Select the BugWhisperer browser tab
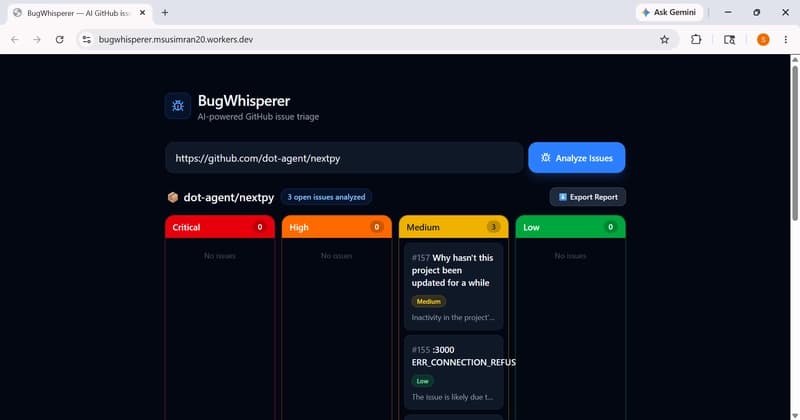 (x=79, y=13)
